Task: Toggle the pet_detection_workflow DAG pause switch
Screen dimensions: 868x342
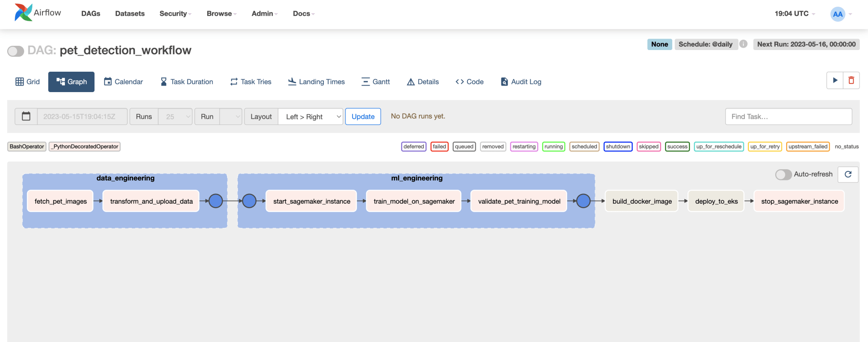Action: 16,51
